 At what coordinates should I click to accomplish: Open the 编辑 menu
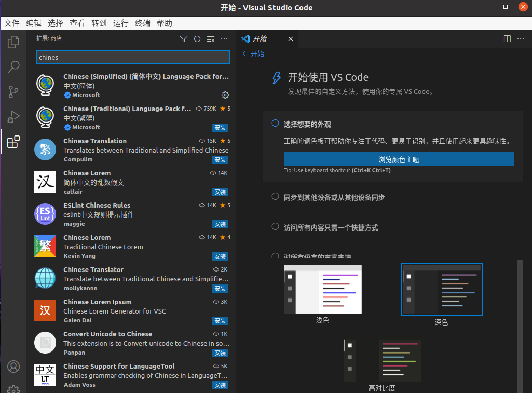pyautogui.click(x=34, y=23)
